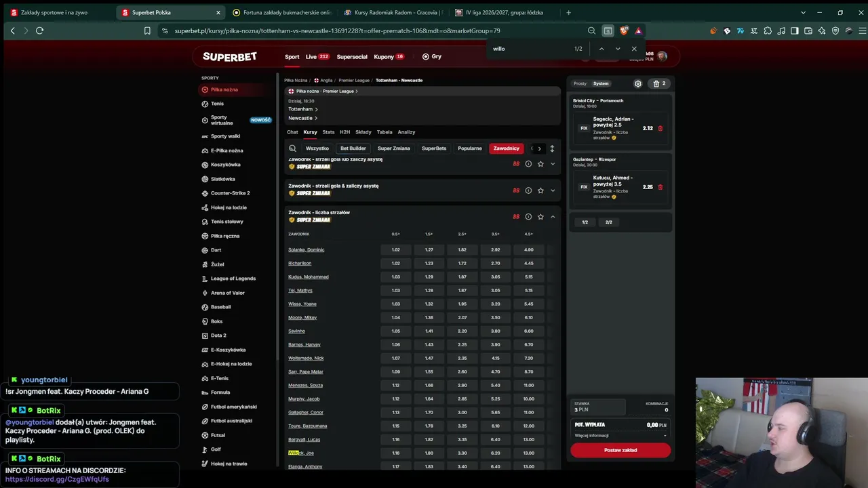Expand Więcej informacji in bet slip
Screen dimensions: 868x488
[620, 436]
